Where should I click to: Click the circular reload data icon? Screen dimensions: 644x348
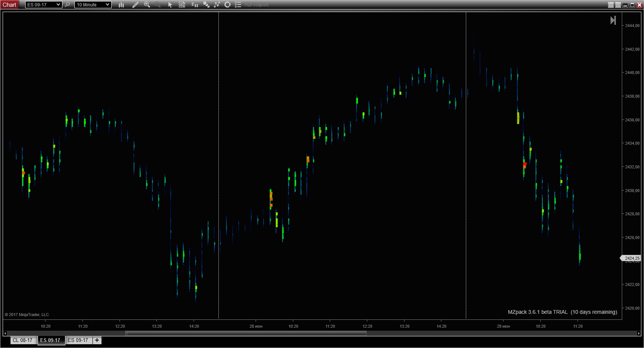(x=227, y=5)
